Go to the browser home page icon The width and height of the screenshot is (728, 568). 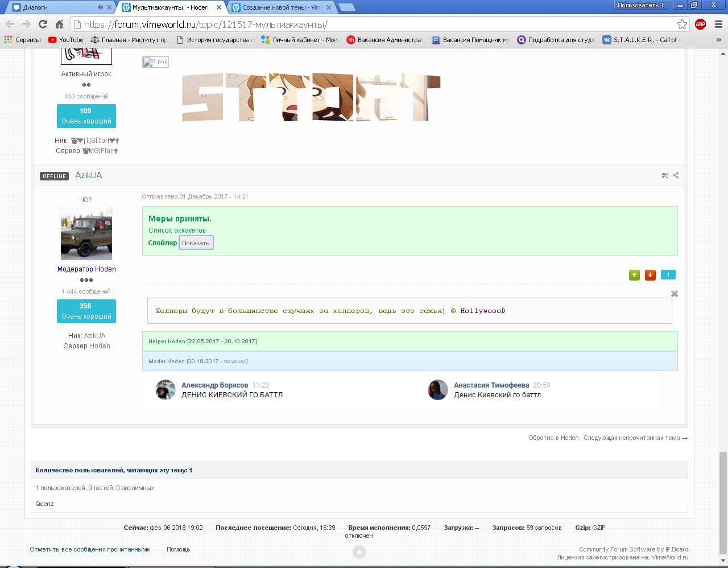coord(59,24)
